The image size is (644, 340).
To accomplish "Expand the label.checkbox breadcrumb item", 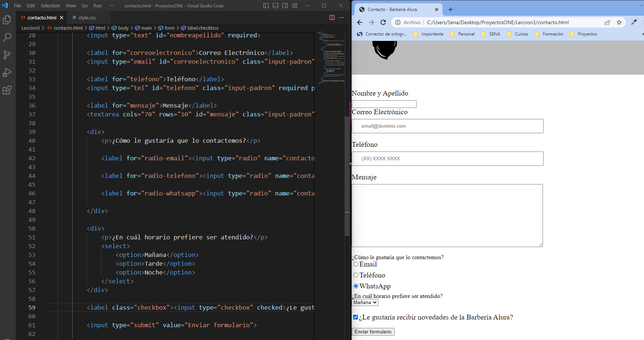I will point(200,28).
